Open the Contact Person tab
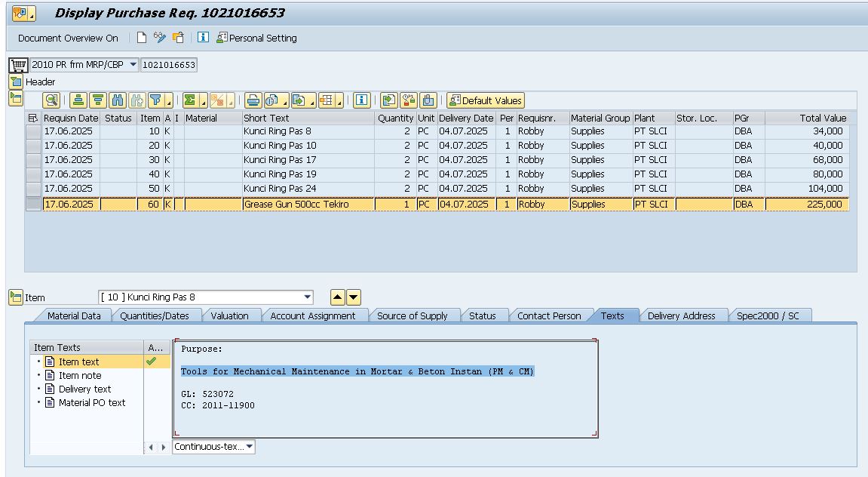The height and width of the screenshot is (477, 868). pos(549,315)
